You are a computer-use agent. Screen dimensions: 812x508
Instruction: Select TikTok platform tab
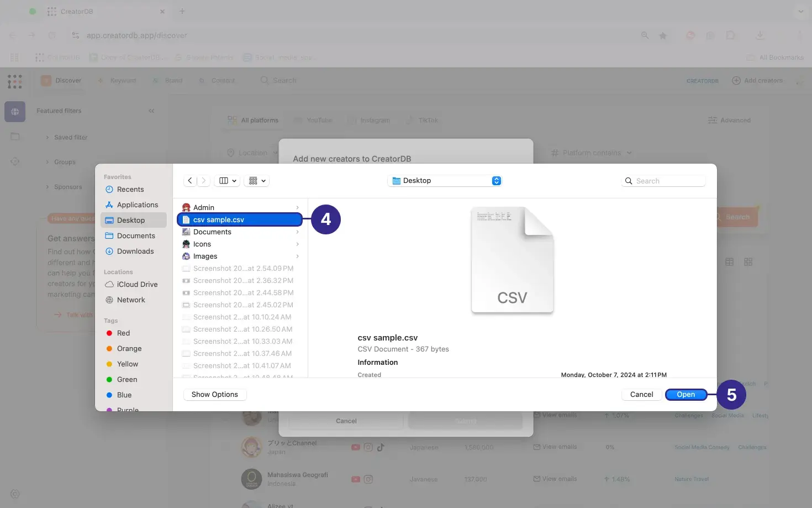(x=422, y=120)
